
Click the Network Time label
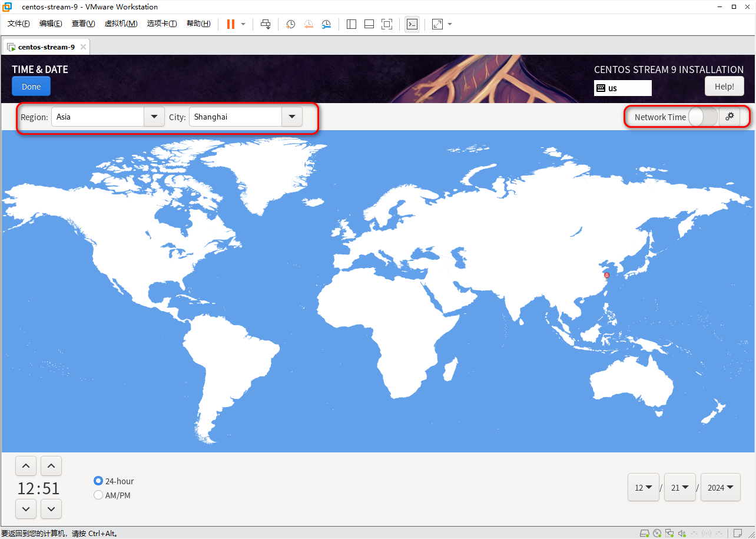pos(660,117)
